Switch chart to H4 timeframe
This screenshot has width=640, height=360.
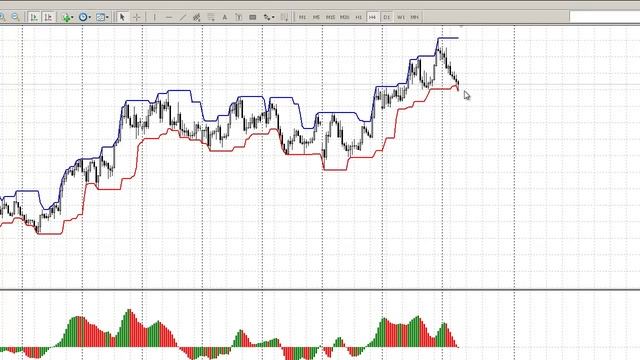[x=372, y=17]
